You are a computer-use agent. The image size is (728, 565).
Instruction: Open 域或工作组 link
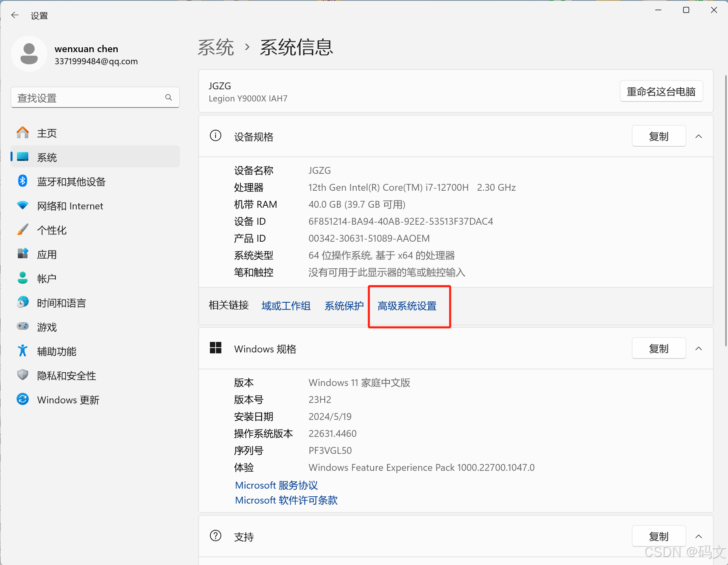tap(286, 306)
